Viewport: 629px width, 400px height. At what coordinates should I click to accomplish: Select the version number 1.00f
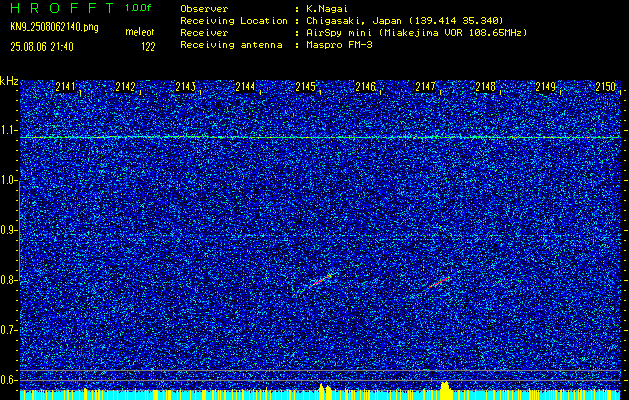pyautogui.click(x=138, y=8)
